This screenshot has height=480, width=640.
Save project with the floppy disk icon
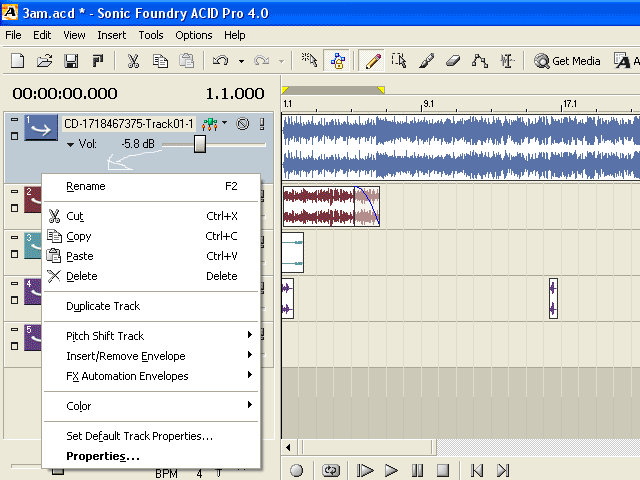coord(71,61)
